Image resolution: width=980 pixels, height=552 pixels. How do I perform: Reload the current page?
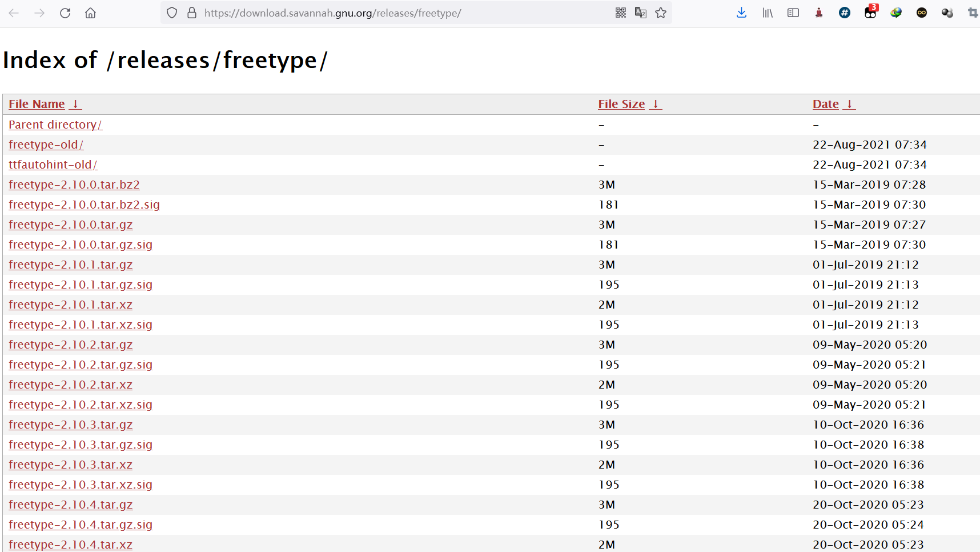point(65,13)
